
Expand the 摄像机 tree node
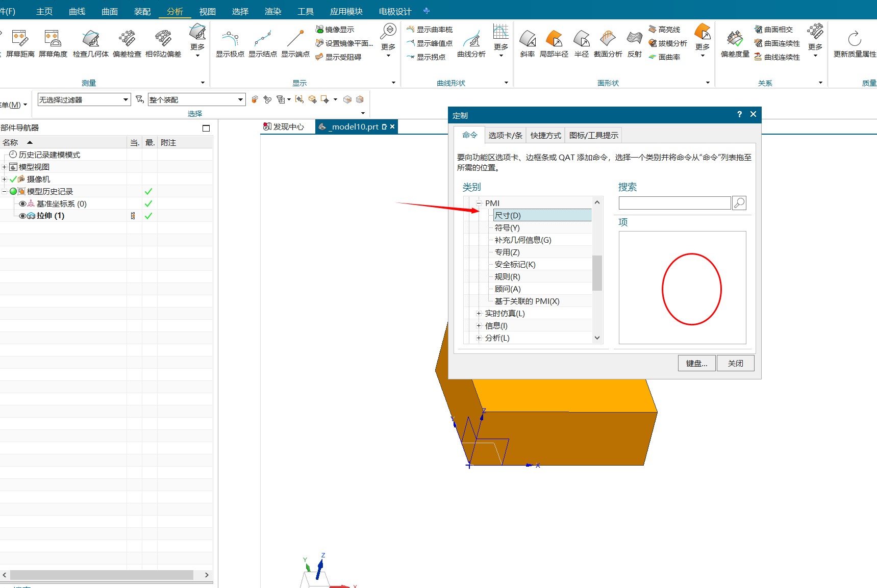(x=5, y=179)
